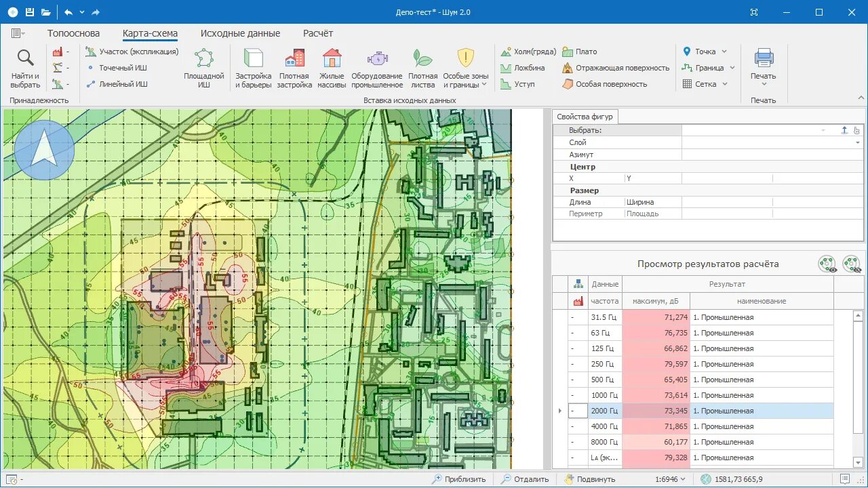Click the Отдалить button in status bar
The width and height of the screenshot is (868, 488).
tap(525, 479)
